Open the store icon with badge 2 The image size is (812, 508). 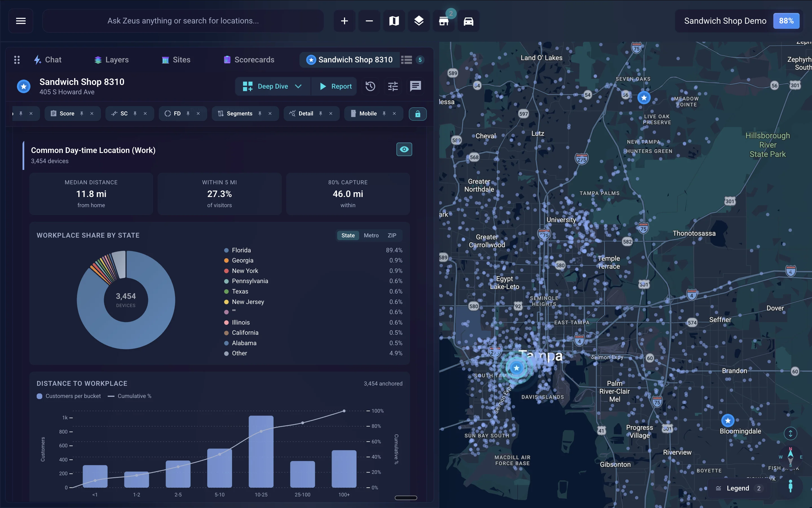tap(443, 21)
